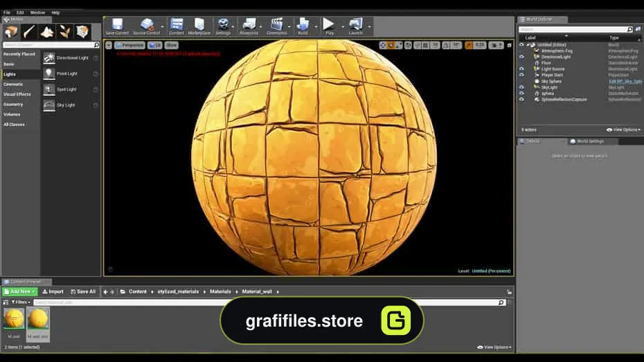Open the Cinematics toolbar button
The height and width of the screenshot is (362, 644).
[x=277, y=27]
